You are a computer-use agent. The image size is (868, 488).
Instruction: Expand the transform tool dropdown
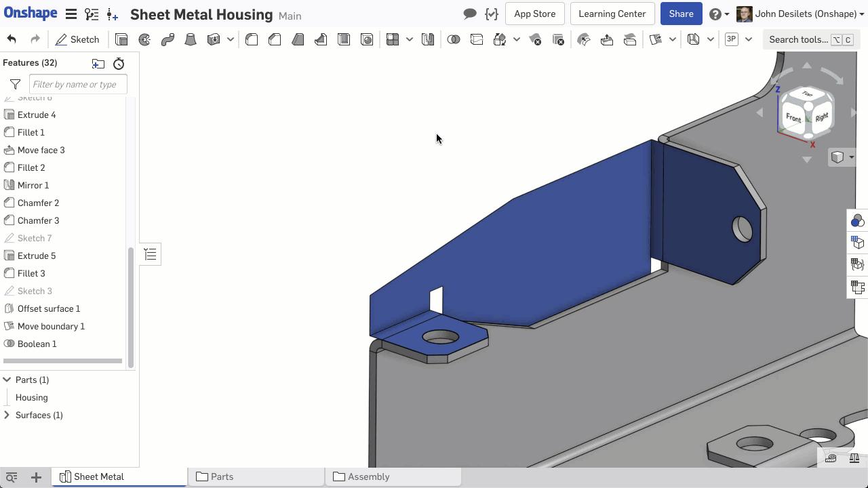pyautogui.click(x=516, y=39)
